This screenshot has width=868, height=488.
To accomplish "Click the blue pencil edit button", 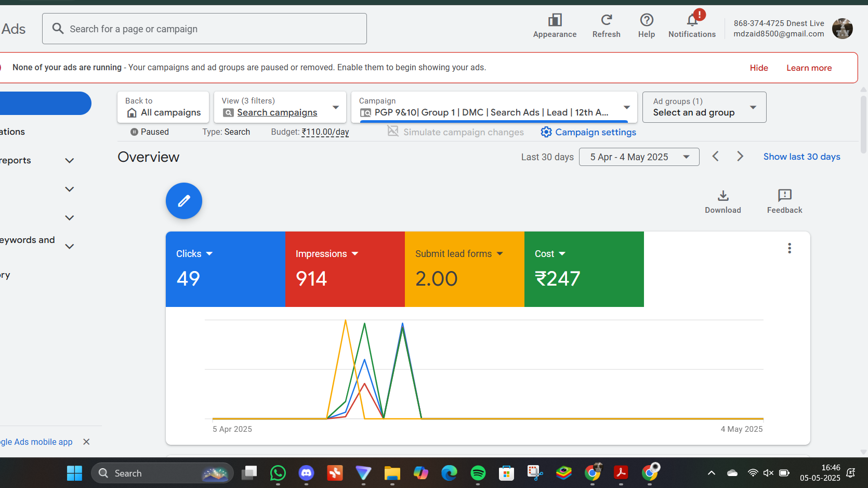I will 184,201.
